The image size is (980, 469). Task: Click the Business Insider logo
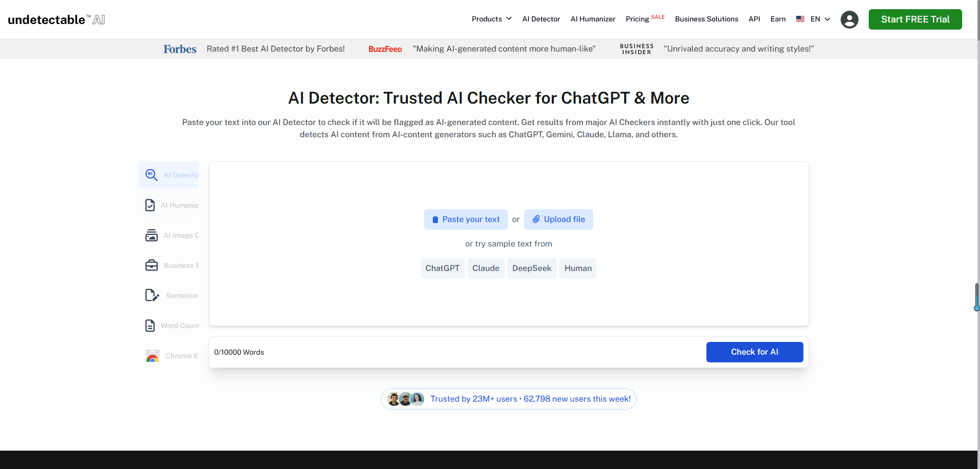pos(636,49)
